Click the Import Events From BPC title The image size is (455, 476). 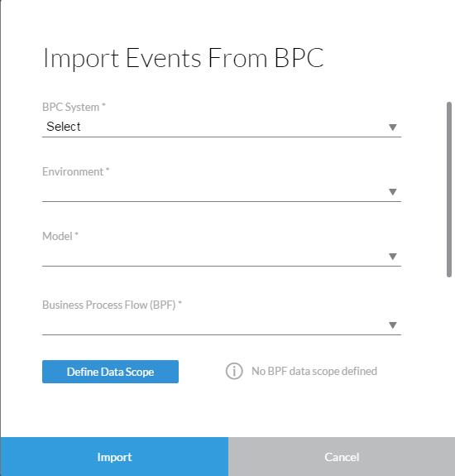tap(183, 58)
